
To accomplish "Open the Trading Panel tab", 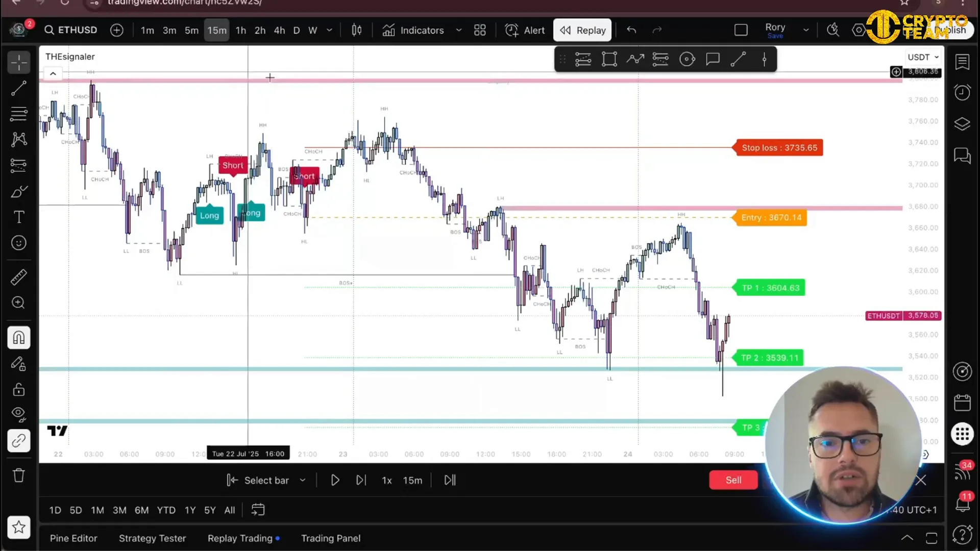I will coord(331,538).
